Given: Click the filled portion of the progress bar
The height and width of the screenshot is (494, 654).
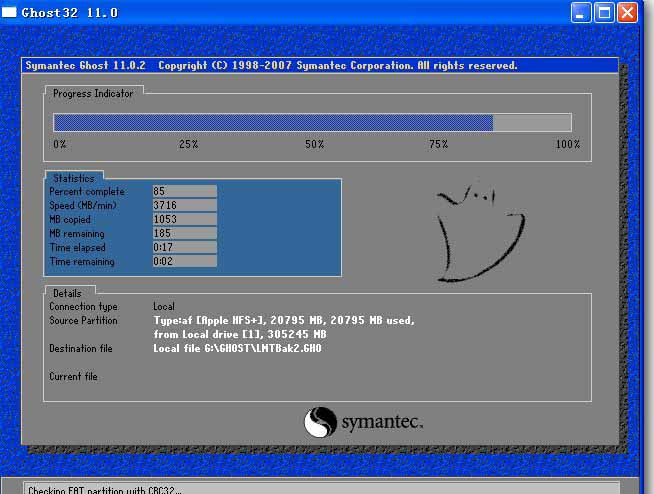Looking at the screenshot, I should tap(272, 123).
